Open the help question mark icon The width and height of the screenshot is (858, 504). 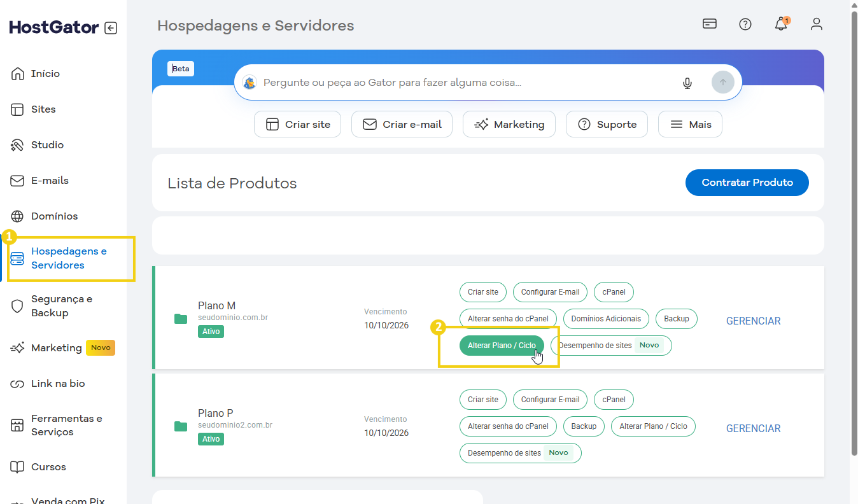745,24
